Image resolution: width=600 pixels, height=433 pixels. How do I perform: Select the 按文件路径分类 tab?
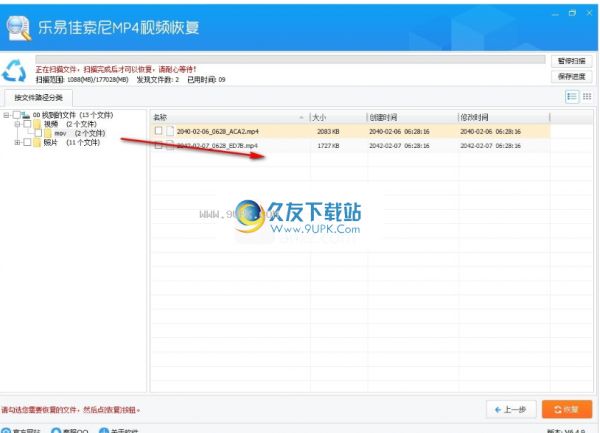point(38,98)
